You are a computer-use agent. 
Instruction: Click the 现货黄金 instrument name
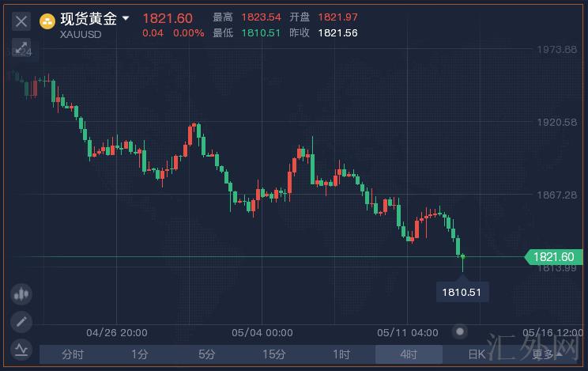click(x=89, y=19)
